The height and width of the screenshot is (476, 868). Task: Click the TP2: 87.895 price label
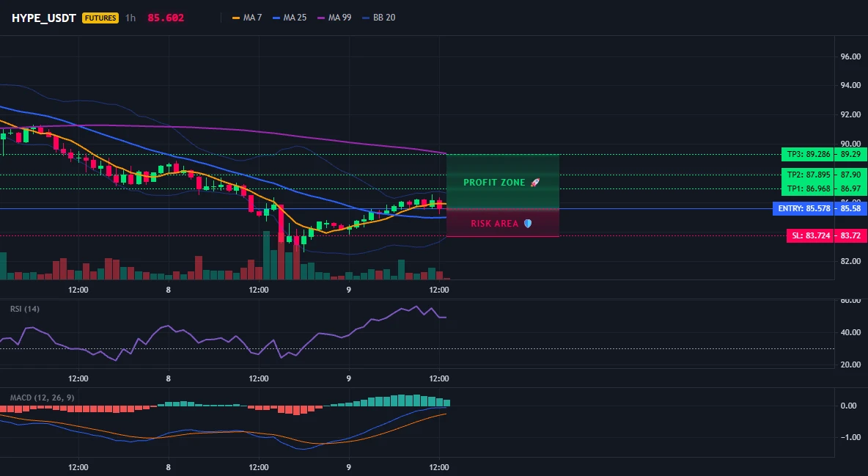pyautogui.click(x=808, y=175)
